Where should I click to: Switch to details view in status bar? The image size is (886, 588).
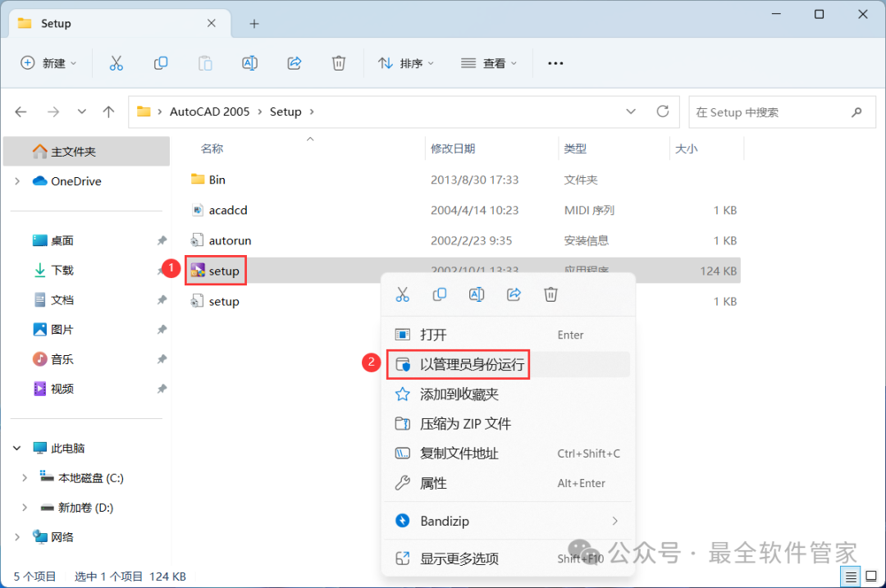(x=851, y=577)
